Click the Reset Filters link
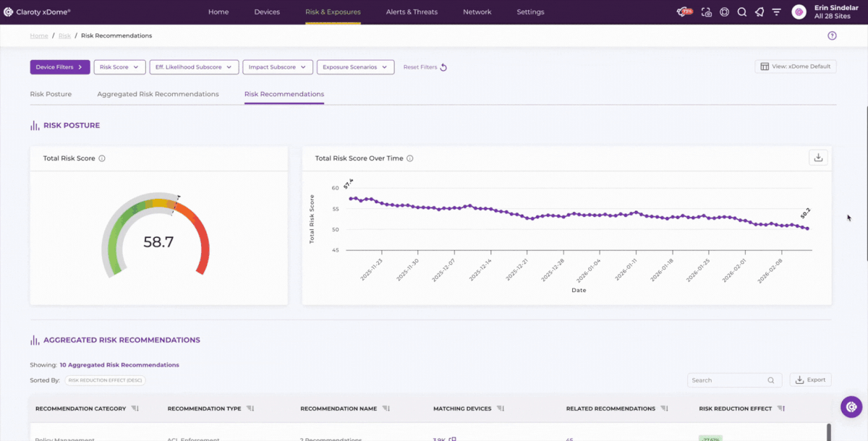 [425, 67]
